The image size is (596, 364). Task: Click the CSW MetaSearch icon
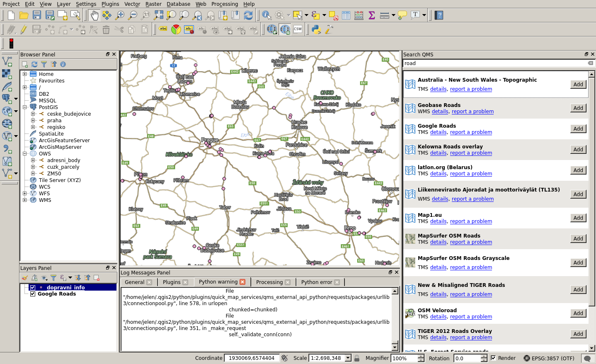[x=298, y=29]
